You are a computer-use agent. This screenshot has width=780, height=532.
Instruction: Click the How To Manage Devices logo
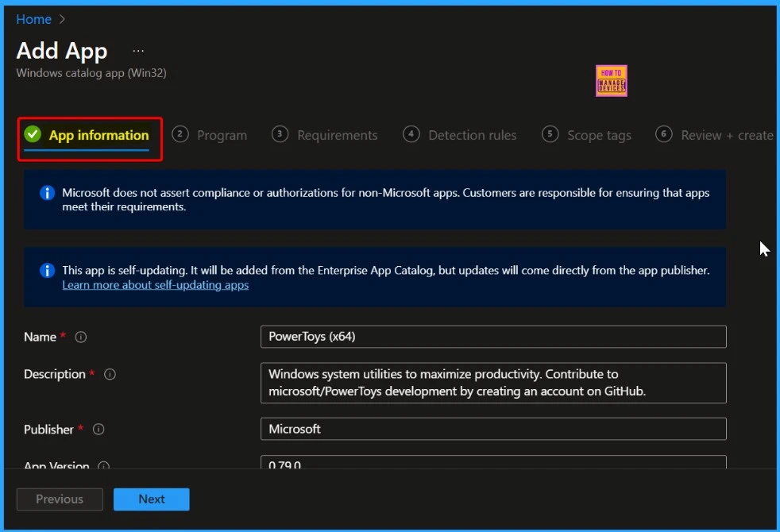click(611, 81)
